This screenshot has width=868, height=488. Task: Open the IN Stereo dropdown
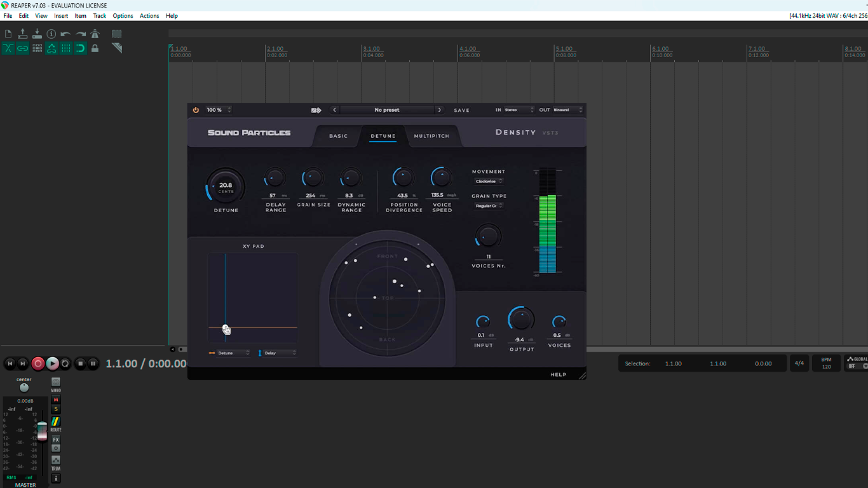(520, 110)
